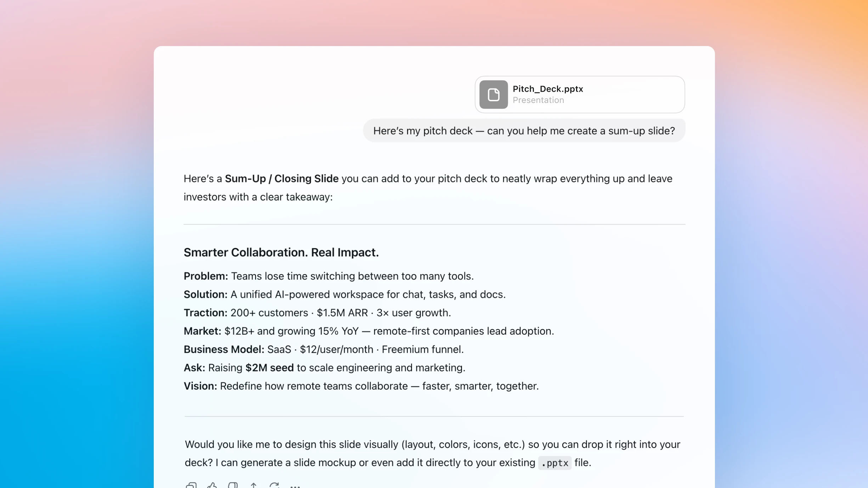Screen dimensions: 868x488
Task: Open the three-dot more options menu
Action: click(x=295, y=486)
